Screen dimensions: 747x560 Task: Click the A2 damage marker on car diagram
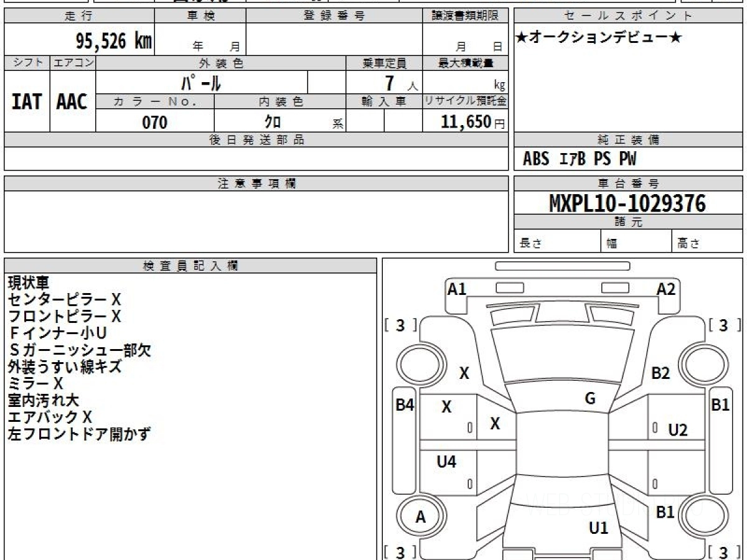pos(665,289)
